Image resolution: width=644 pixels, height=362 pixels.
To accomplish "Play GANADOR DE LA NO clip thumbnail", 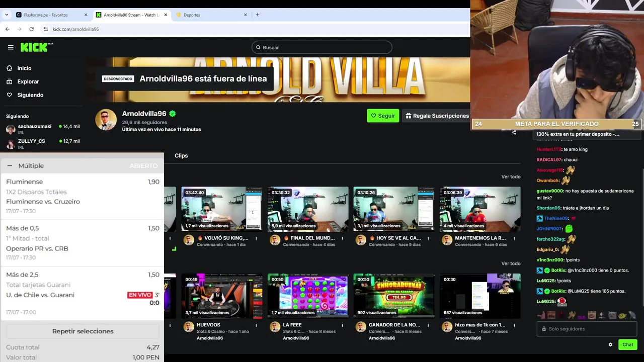I will [394, 296].
